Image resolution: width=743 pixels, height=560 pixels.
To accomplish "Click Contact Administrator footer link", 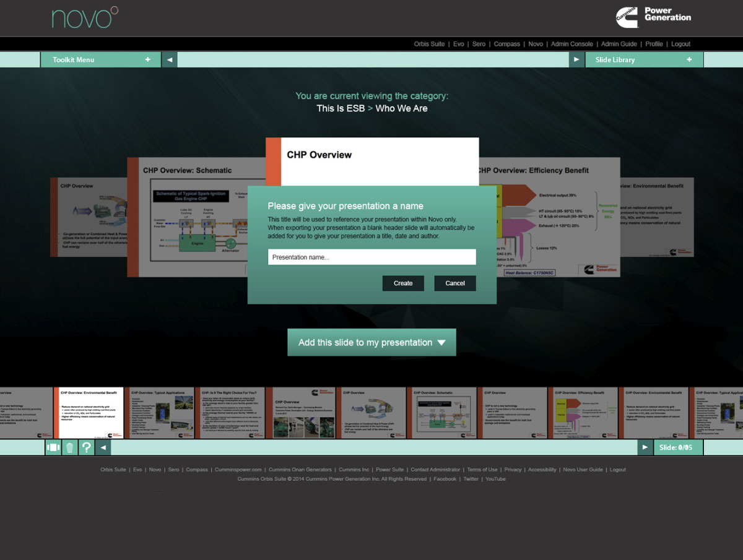I will tap(435, 470).
